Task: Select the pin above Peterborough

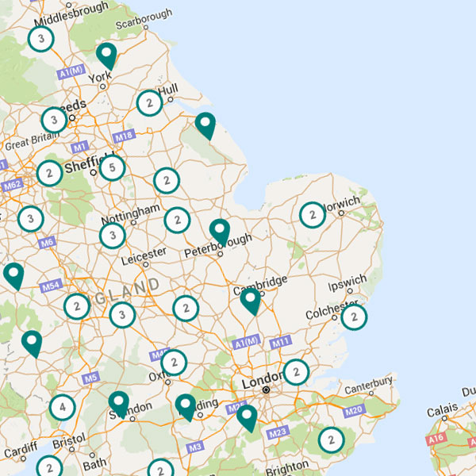Action: pos(220,232)
